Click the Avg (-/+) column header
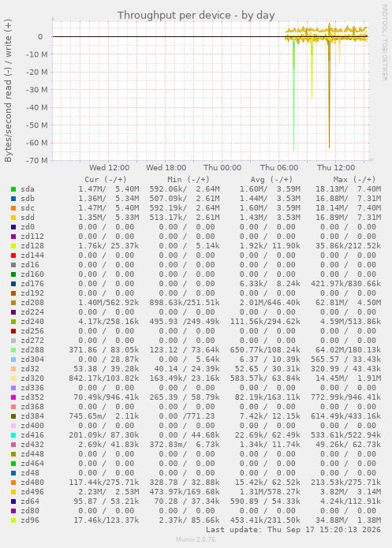 [x=271, y=180]
